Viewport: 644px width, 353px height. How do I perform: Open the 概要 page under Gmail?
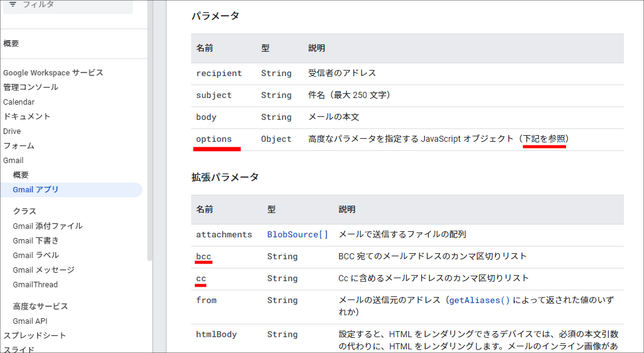(x=21, y=175)
